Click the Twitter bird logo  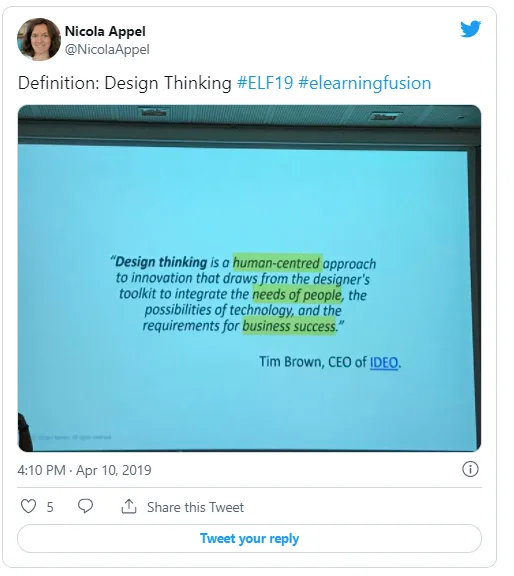point(471,29)
